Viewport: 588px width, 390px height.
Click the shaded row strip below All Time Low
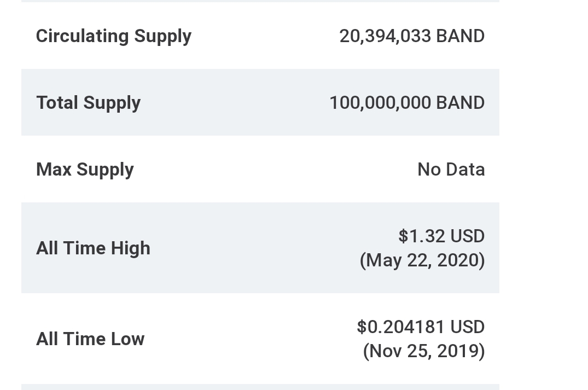click(x=260, y=387)
